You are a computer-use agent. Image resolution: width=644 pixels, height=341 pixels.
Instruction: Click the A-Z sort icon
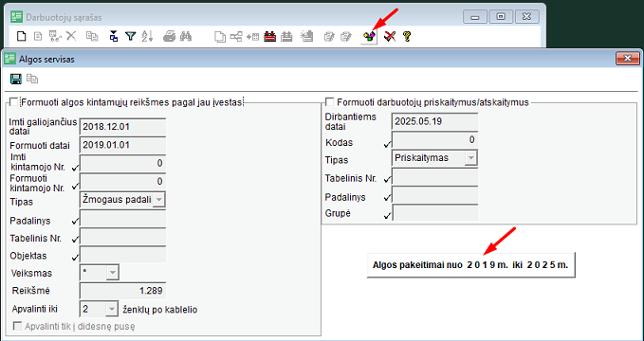point(147,37)
